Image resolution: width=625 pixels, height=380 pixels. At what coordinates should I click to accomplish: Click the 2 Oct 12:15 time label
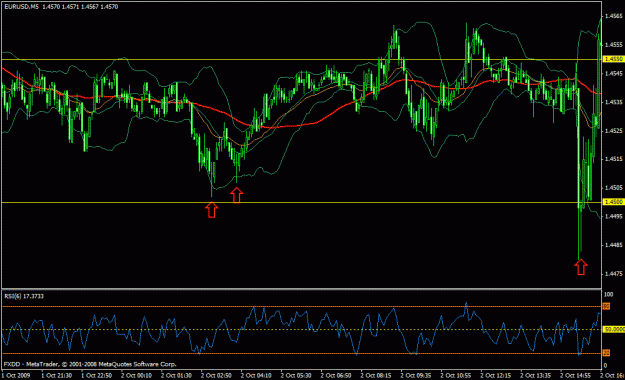pos(495,375)
